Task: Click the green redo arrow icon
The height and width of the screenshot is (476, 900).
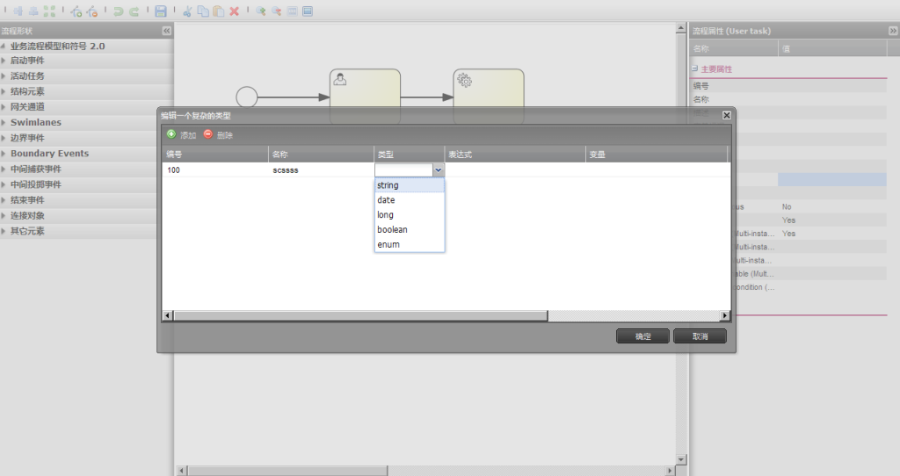Action: 134,11
